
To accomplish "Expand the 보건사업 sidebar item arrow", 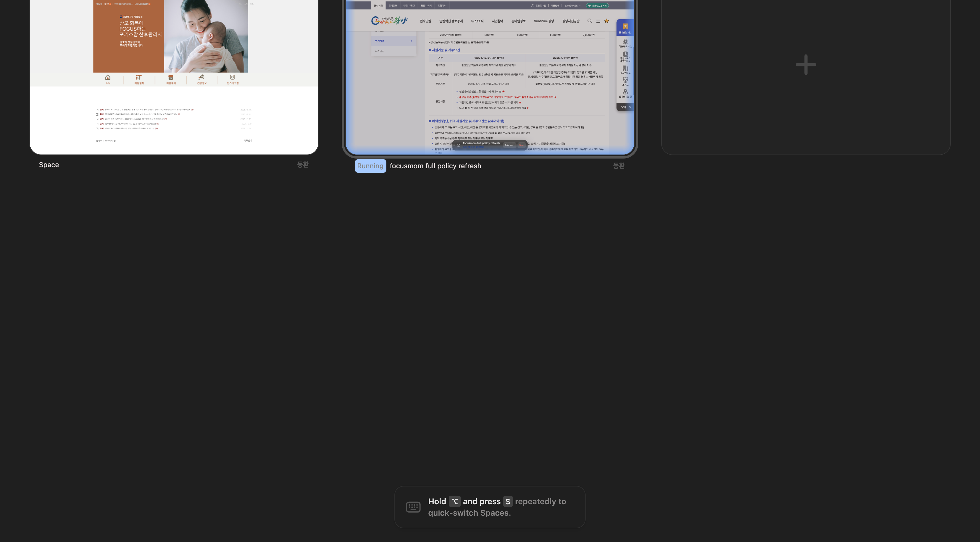I will pos(410,41).
